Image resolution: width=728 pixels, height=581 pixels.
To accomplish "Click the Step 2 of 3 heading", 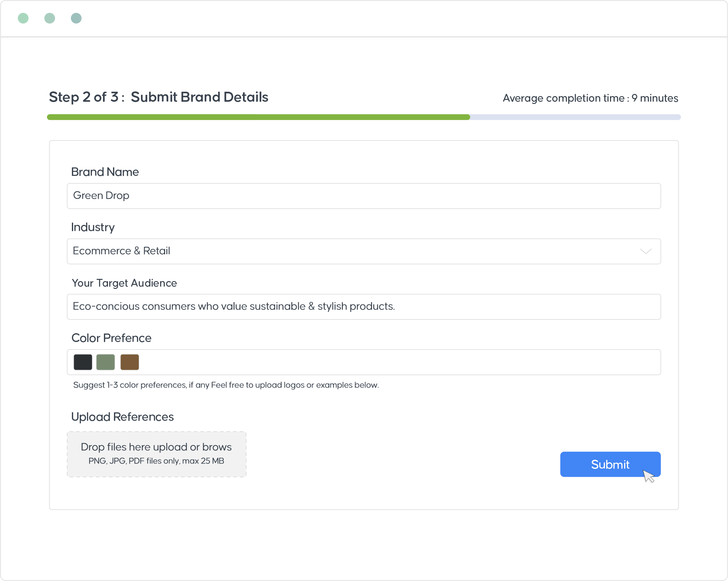I will 158,97.
